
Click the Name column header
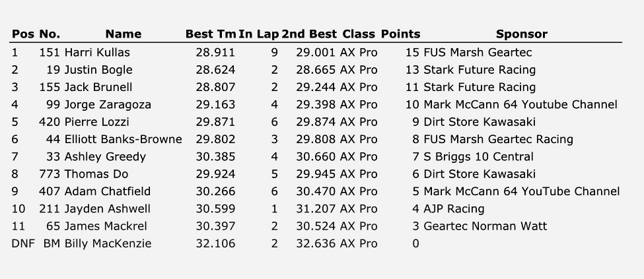[124, 34]
